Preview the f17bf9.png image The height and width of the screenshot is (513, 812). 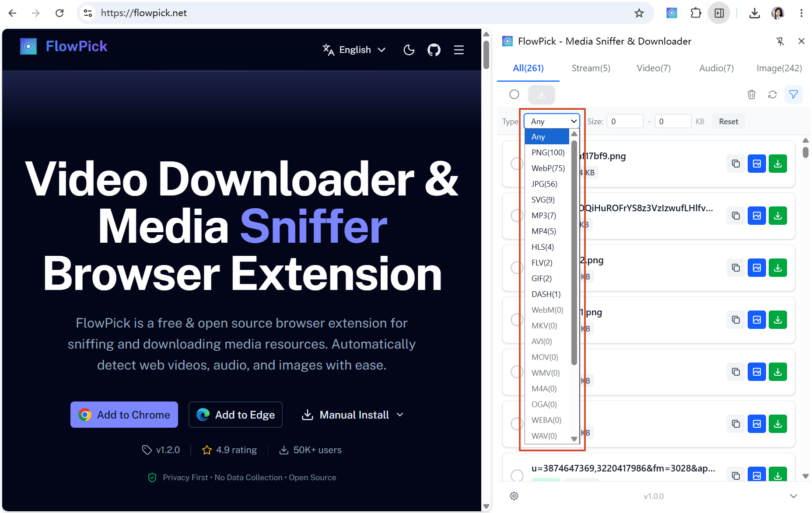coord(757,164)
